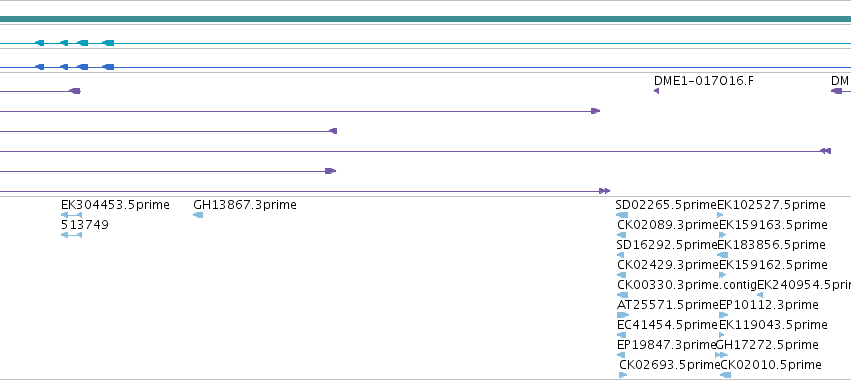Click the SD02265.5prime EST label

[x=666, y=205]
